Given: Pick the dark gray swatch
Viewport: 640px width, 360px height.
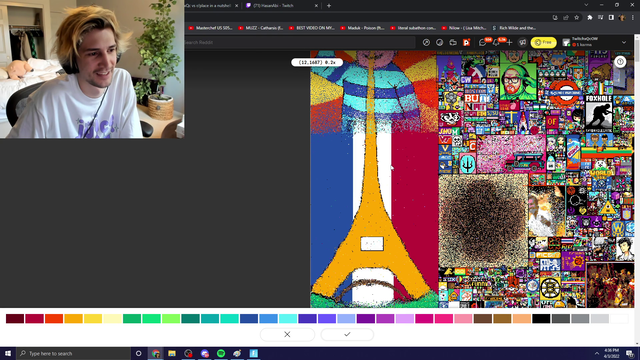Looking at the screenshot, I should tap(561, 318).
